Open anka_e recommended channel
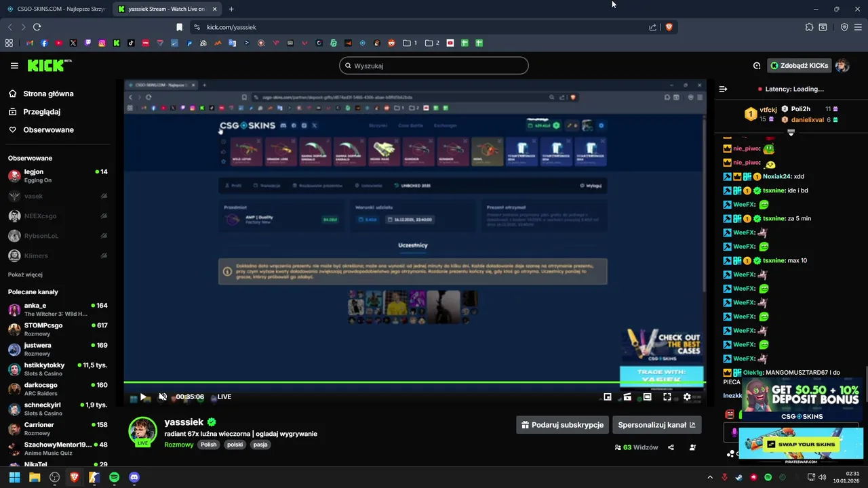The image size is (868, 488). (x=58, y=310)
